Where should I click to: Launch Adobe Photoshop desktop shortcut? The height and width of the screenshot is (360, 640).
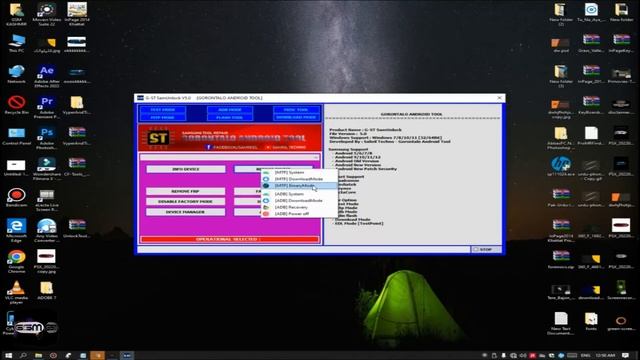pos(47,138)
